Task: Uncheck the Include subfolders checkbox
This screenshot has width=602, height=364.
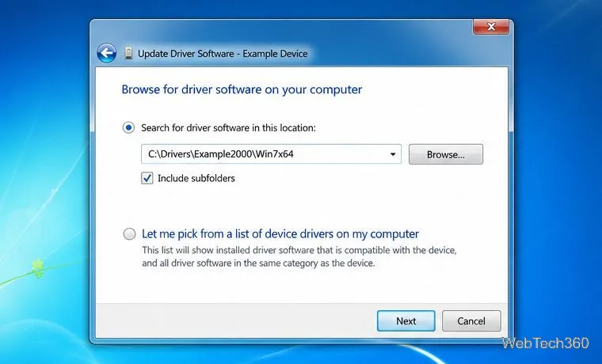Action: click(x=147, y=178)
